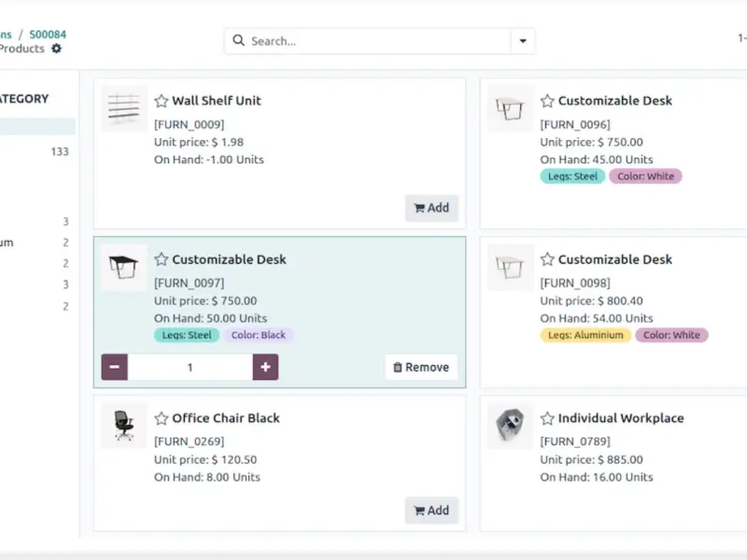Star the Office Chair Black product
Image resolution: width=747 pixels, height=560 pixels.
pos(162,418)
